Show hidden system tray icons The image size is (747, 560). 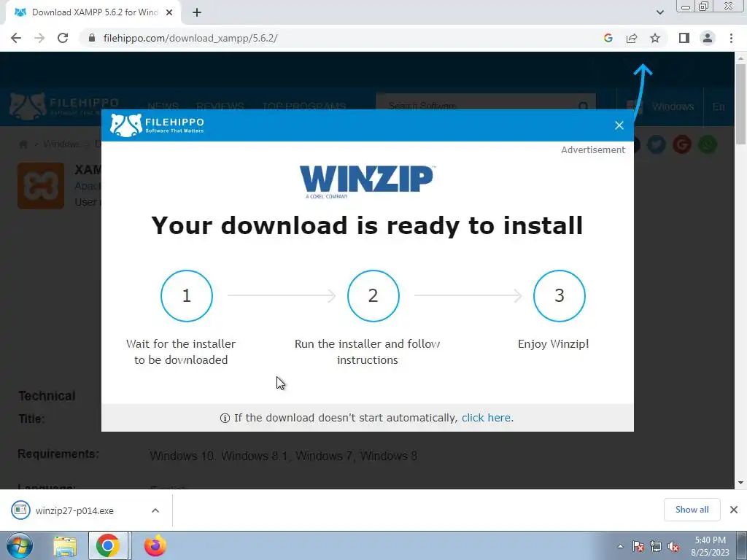point(620,546)
